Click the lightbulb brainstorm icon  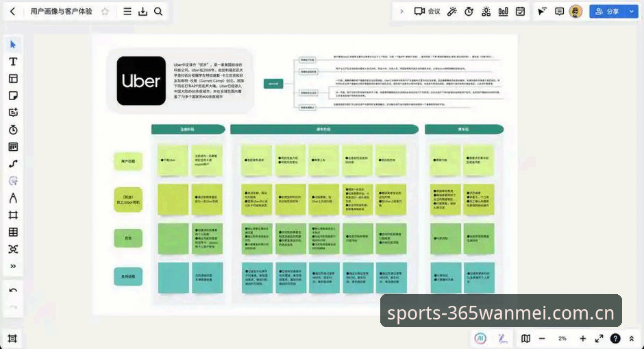point(486,12)
